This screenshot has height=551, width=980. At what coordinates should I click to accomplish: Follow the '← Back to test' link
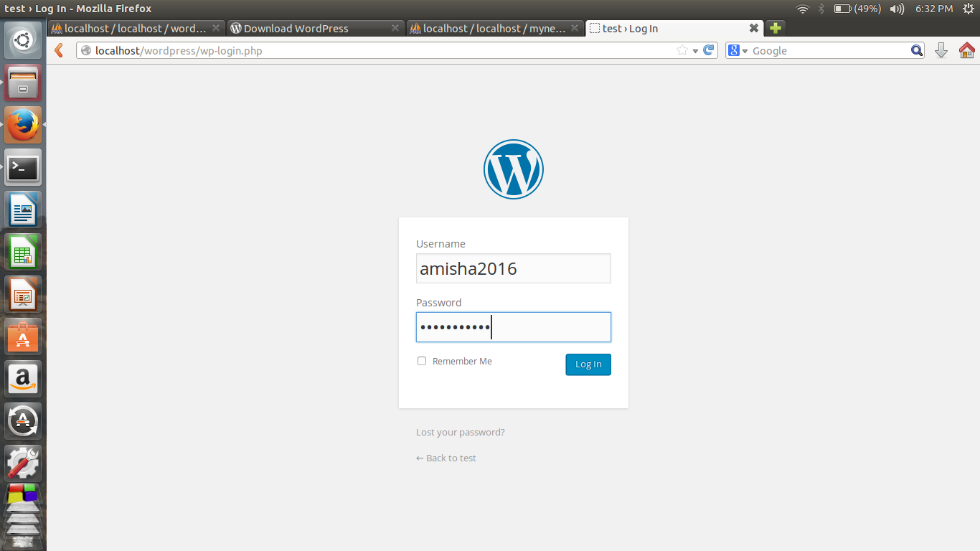click(x=446, y=458)
